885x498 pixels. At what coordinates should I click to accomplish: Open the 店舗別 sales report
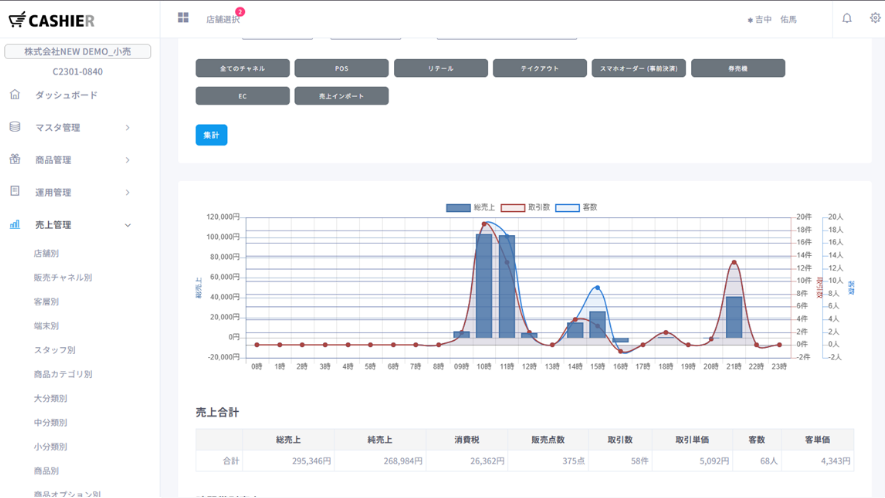46,253
